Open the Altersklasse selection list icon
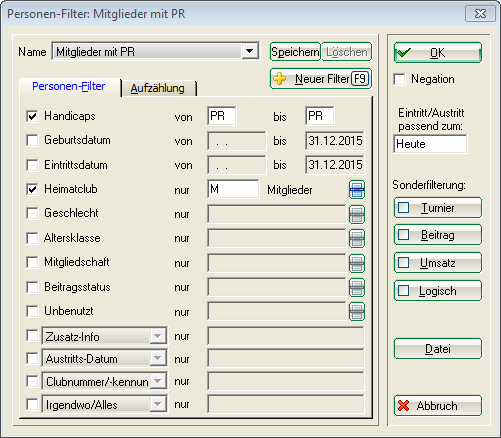Viewport: 501px width, 438px height. 357,238
